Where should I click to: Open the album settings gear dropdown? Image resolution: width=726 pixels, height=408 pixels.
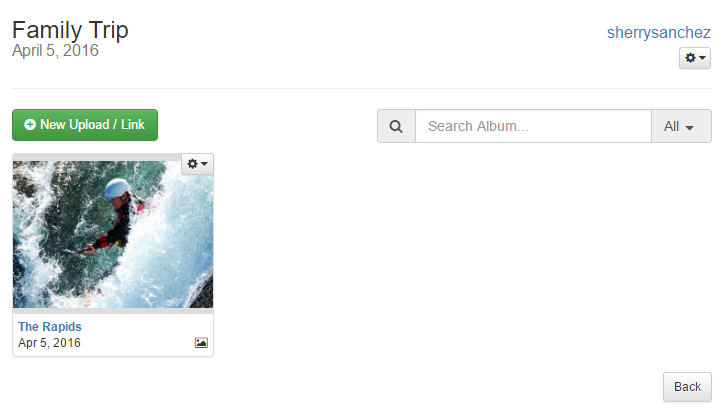[695, 58]
